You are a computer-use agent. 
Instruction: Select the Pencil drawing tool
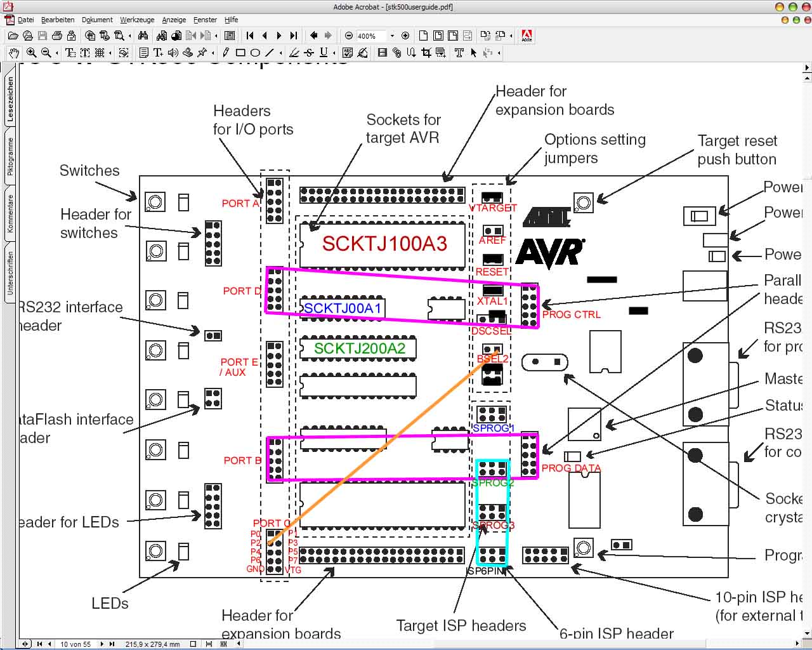(x=226, y=53)
